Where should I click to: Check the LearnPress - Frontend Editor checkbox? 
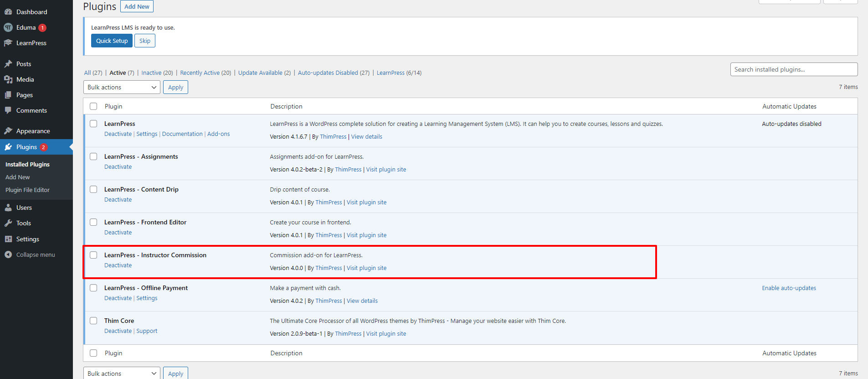tap(93, 222)
